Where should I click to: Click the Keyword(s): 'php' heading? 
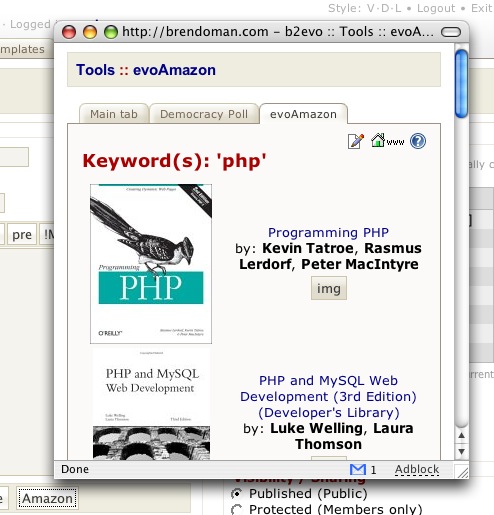174,161
